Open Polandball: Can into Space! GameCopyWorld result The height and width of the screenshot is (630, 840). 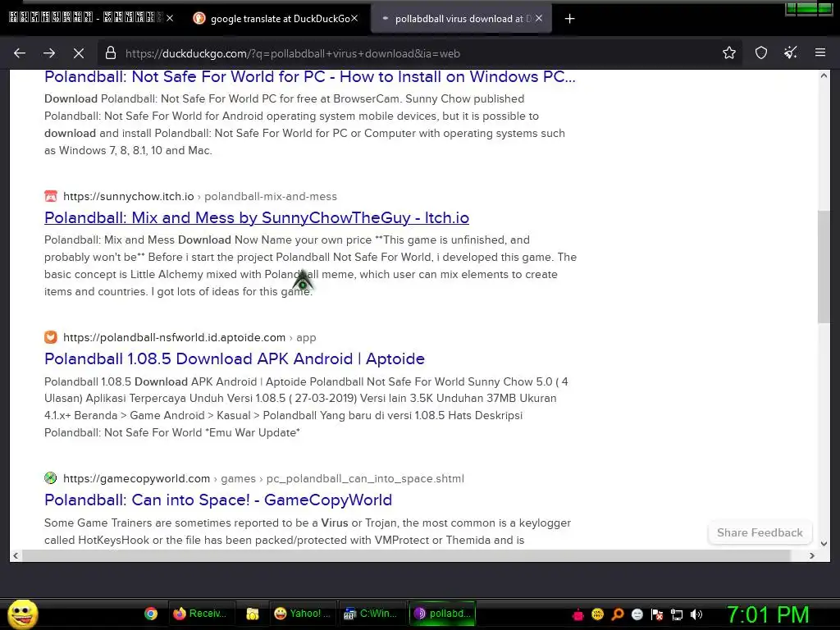[x=218, y=500]
